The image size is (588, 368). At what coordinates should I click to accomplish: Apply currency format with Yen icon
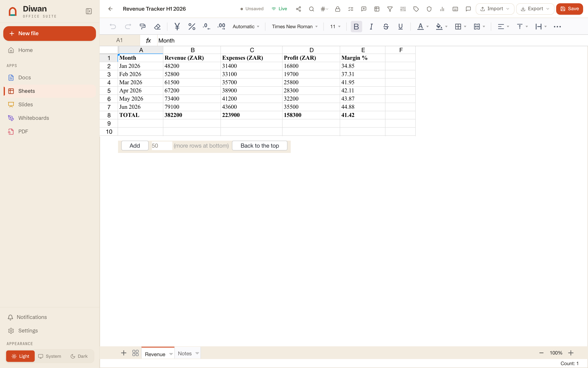click(177, 27)
